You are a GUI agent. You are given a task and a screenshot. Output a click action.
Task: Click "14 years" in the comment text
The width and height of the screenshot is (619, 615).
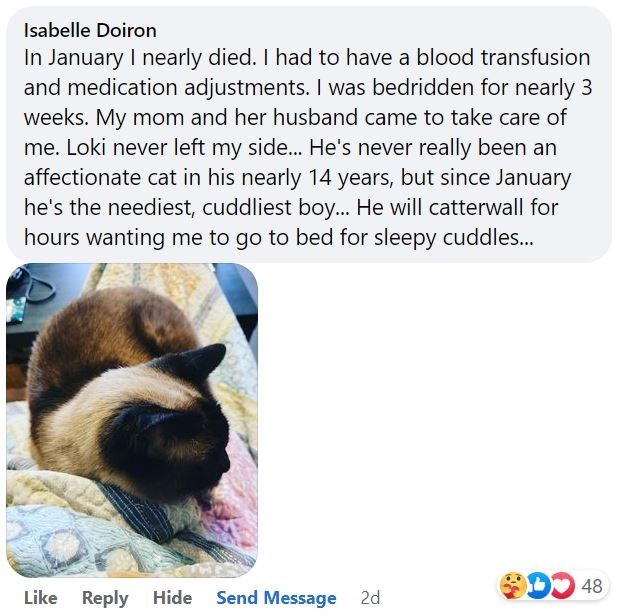point(399,177)
